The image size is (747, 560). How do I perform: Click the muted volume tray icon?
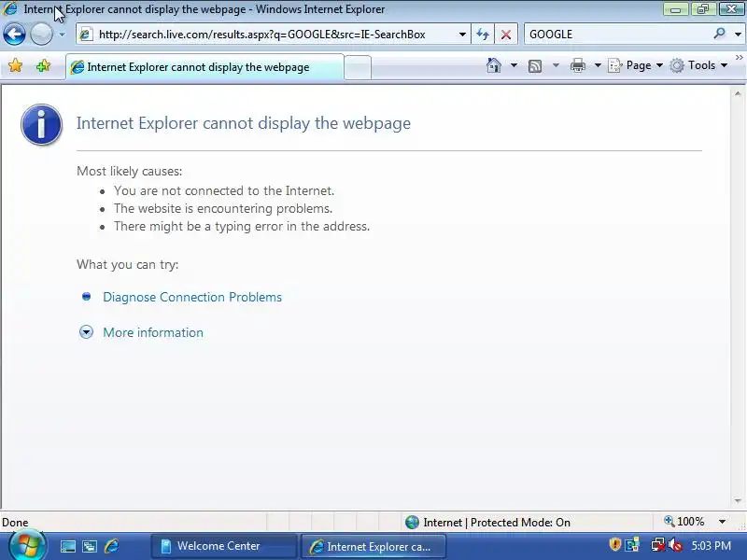coord(675,545)
